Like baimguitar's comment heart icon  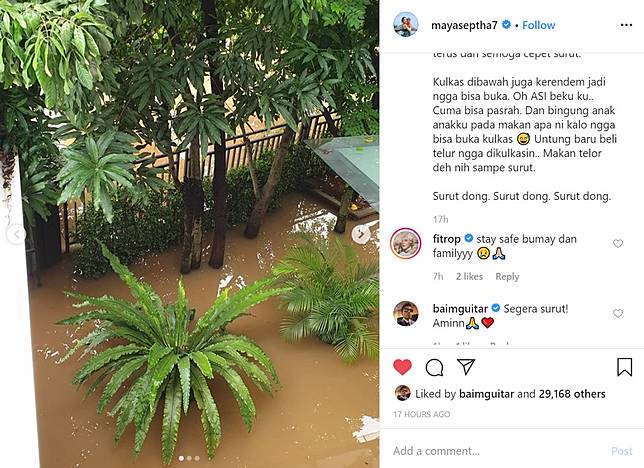[618, 314]
